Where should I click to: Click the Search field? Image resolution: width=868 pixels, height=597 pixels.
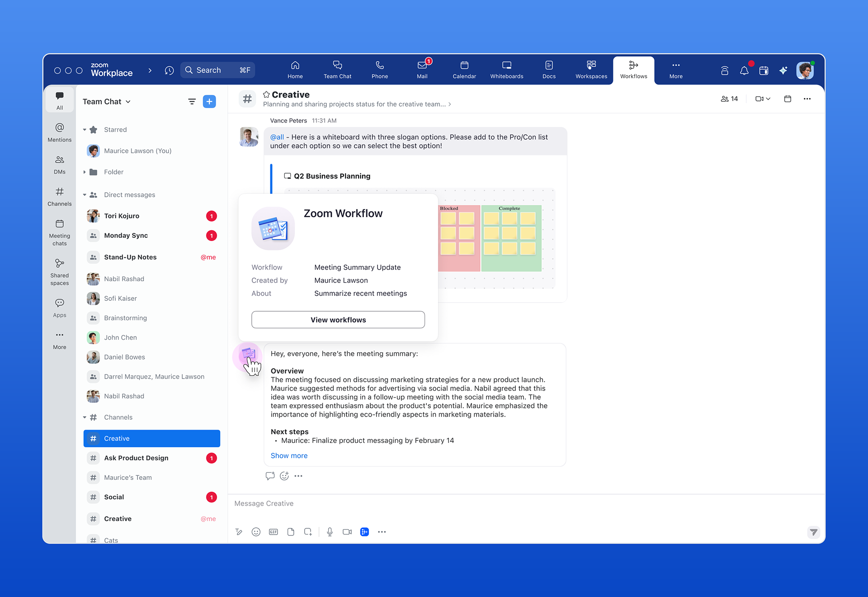[217, 70]
